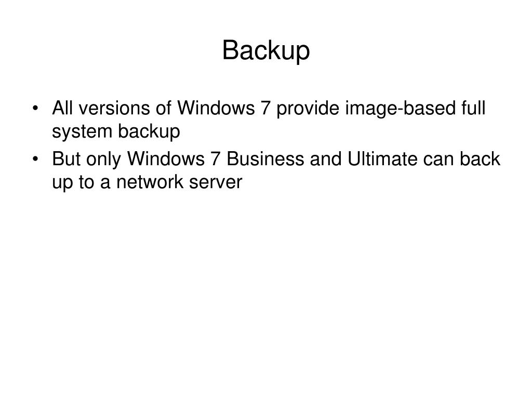This screenshot has height=399, width=532.
Task: Click "Windows" in the second bullet line
Action: [x=166, y=158]
